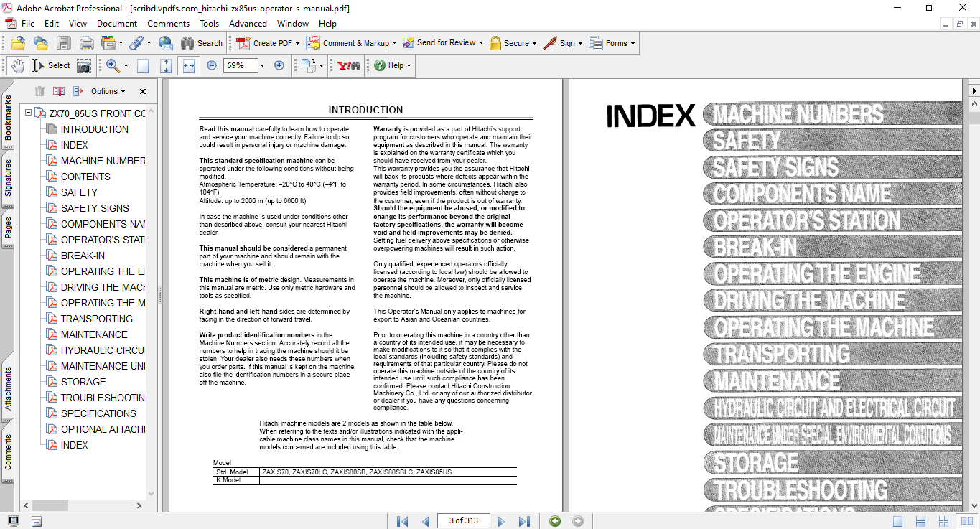Click the page number input field
980x529 pixels.
click(462, 521)
